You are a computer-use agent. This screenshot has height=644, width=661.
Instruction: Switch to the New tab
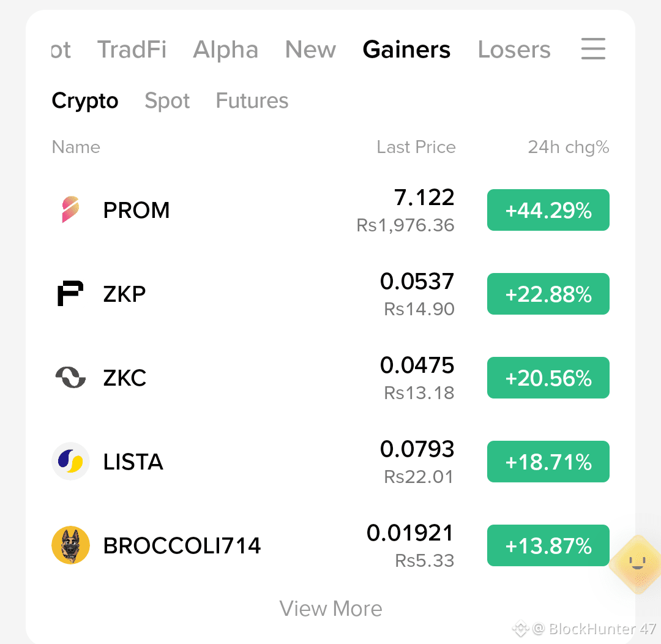310,50
